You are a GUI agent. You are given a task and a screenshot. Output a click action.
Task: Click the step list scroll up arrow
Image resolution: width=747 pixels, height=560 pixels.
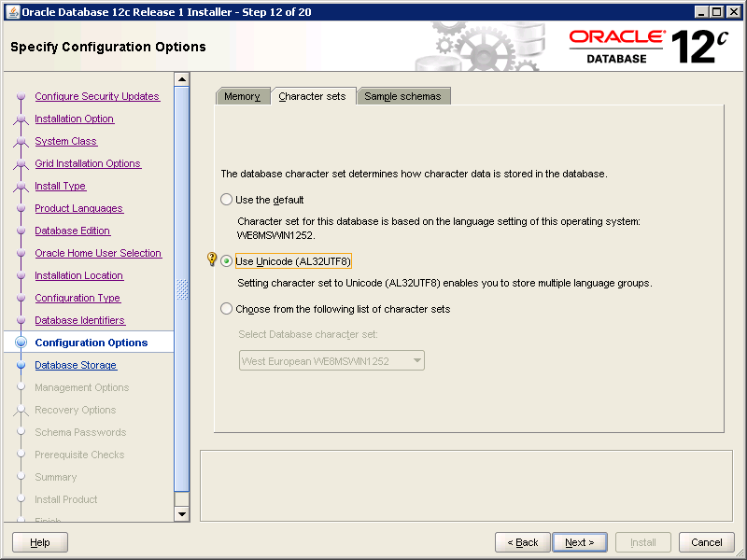(182, 79)
